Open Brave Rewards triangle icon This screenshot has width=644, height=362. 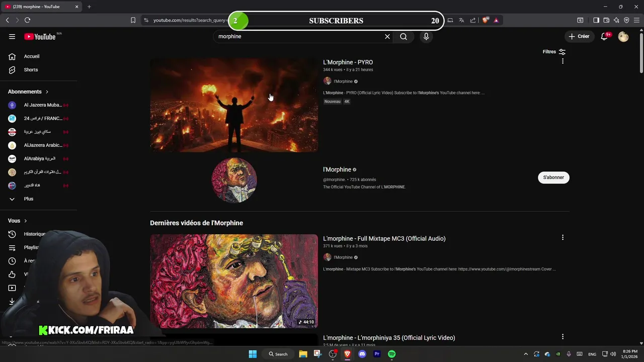496,20
